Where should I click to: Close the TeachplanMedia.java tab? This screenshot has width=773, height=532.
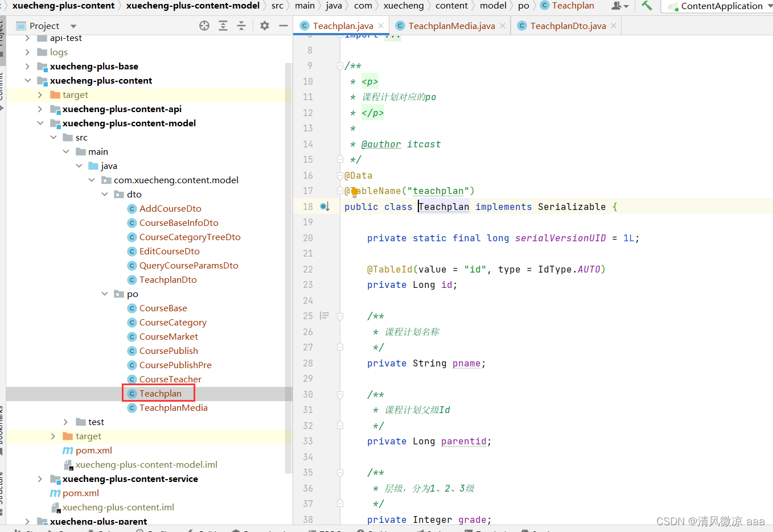[x=503, y=26]
